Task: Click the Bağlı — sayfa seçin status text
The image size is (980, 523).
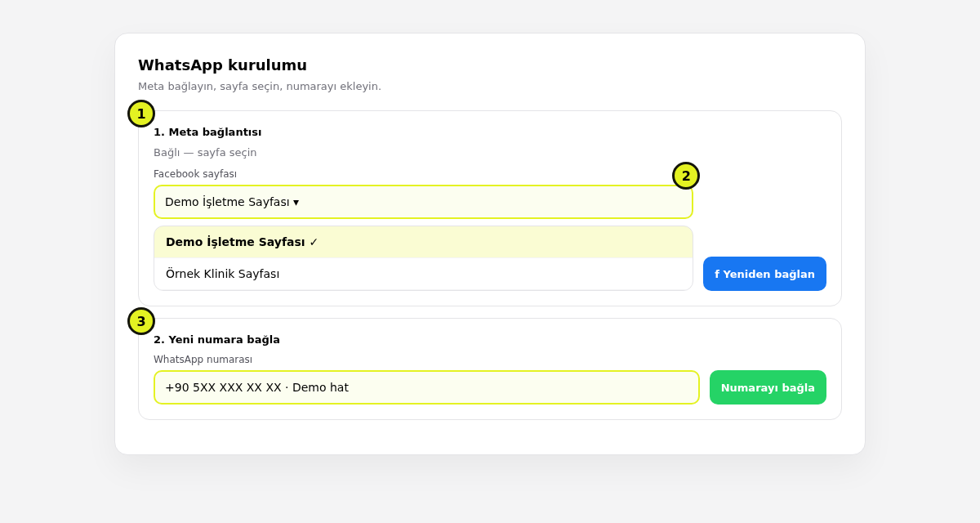Action: point(205,153)
